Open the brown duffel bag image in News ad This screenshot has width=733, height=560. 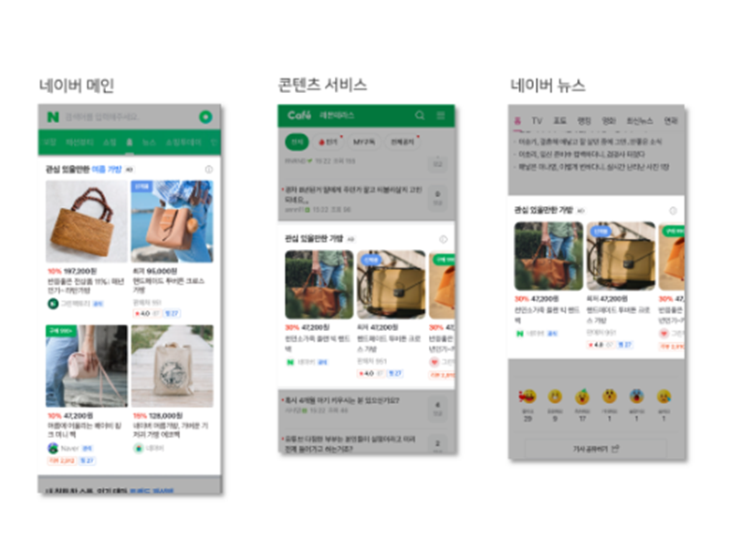pos(549,256)
